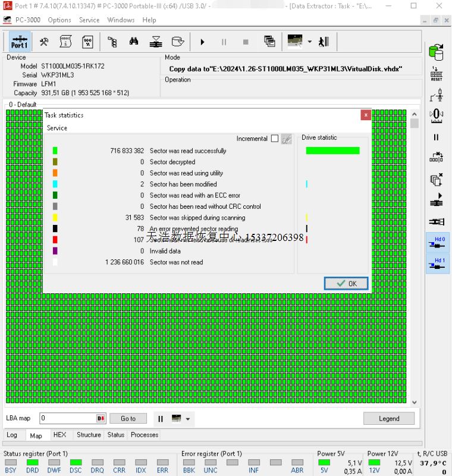
Task: Click OK in Task statistics dialog
Action: pyautogui.click(x=346, y=284)
